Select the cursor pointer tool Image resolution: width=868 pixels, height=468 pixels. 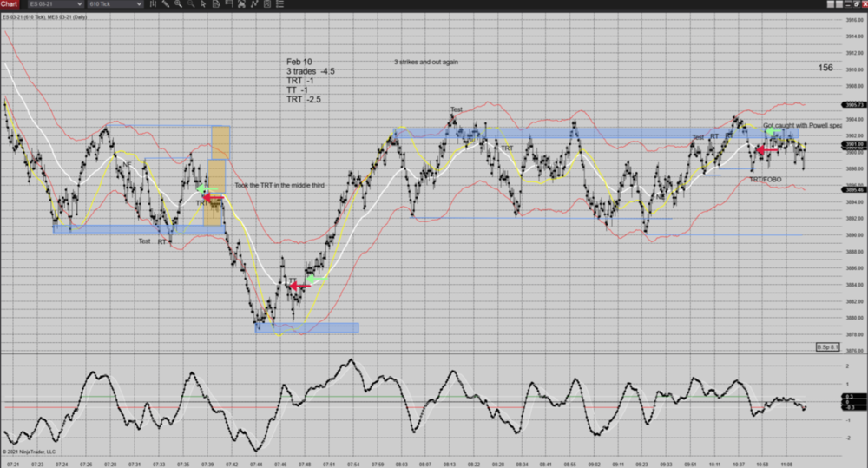point(201,4)
